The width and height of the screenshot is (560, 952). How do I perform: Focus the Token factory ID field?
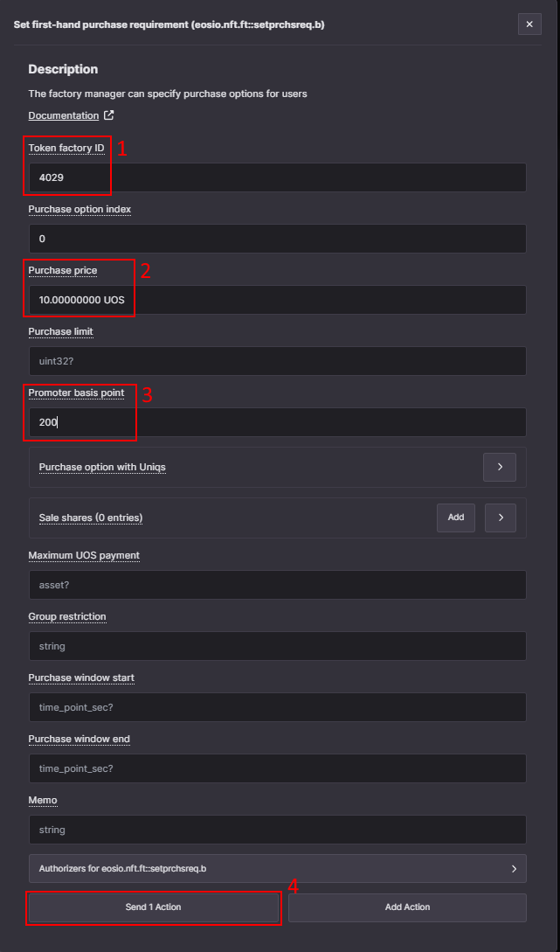[277, 177]
